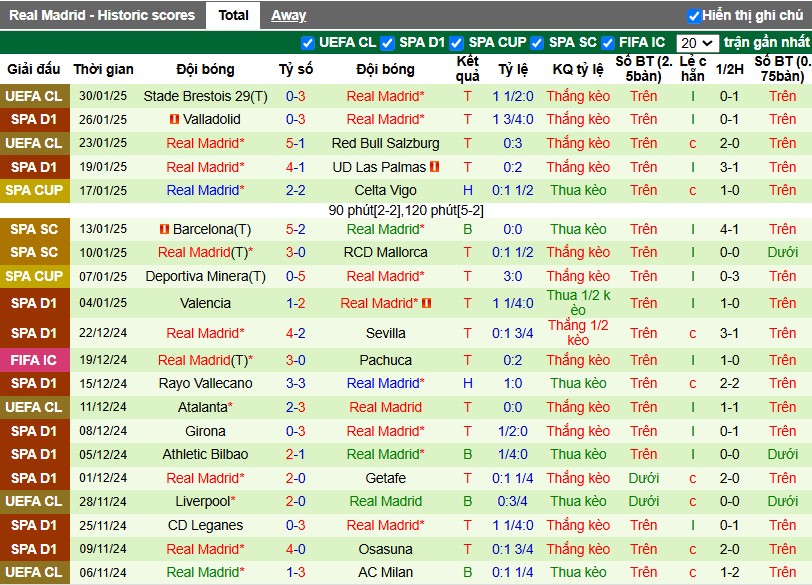The height and width of the screenshot is (585, 812).
Task: Uncheck the FIFA IC filter checkbox
Action: 607,43
